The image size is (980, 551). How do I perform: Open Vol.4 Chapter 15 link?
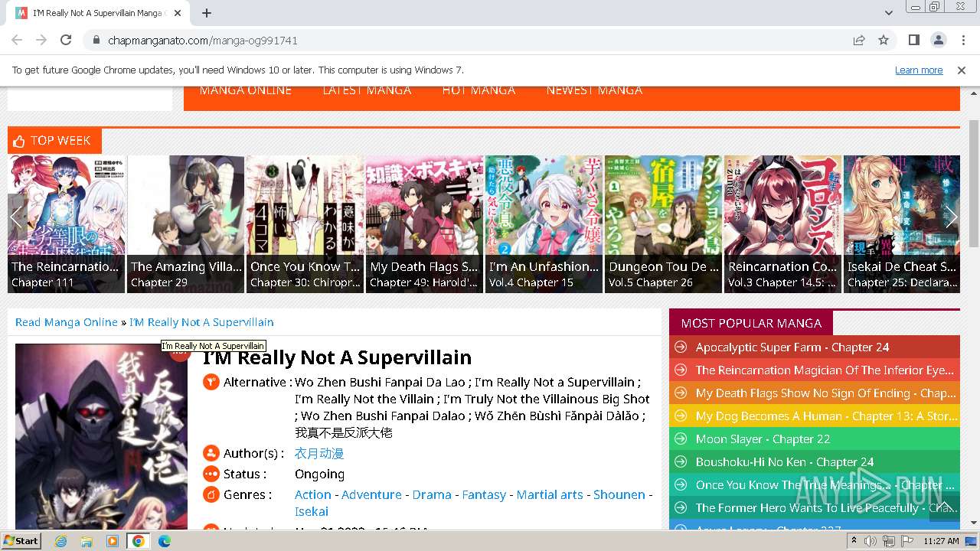(531, 282)
